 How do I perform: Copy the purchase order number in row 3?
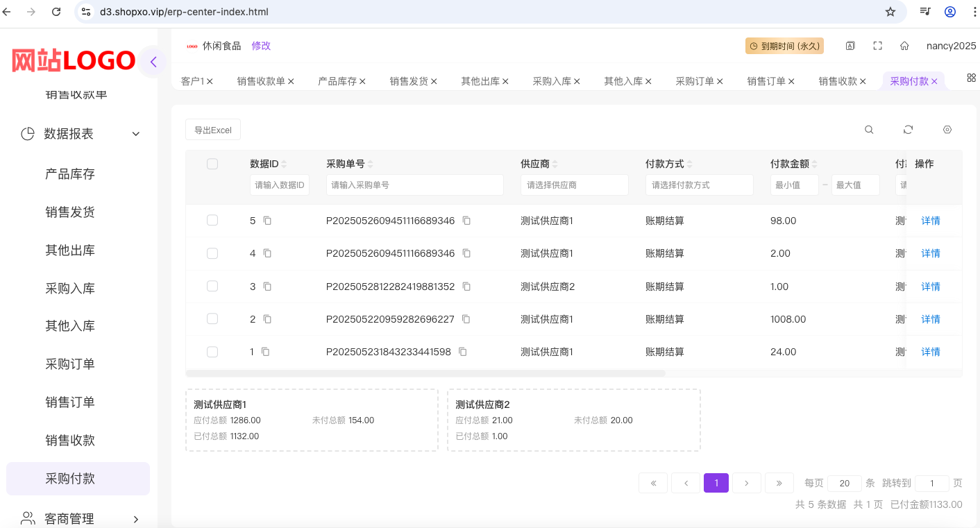[x=466, y=287]
